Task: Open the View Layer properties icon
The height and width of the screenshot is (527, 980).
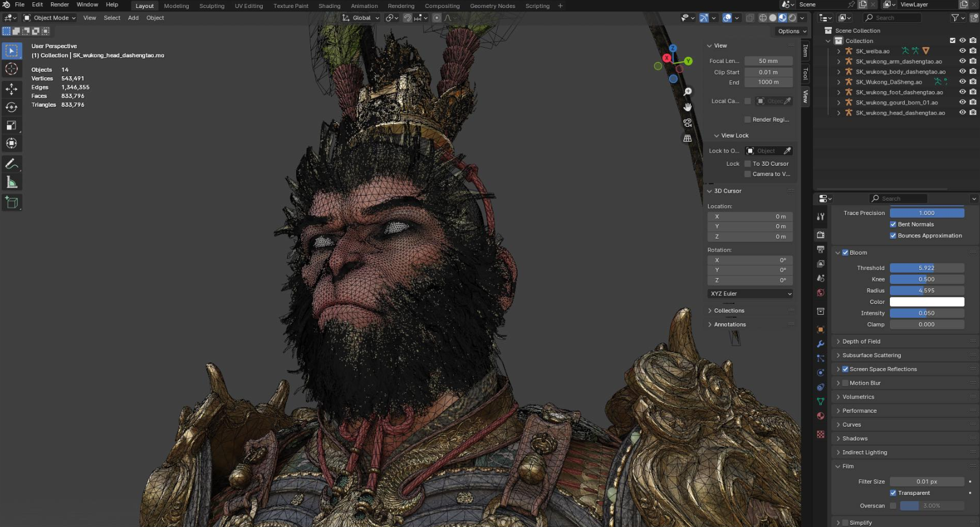Action: click(x=820, y=264)
